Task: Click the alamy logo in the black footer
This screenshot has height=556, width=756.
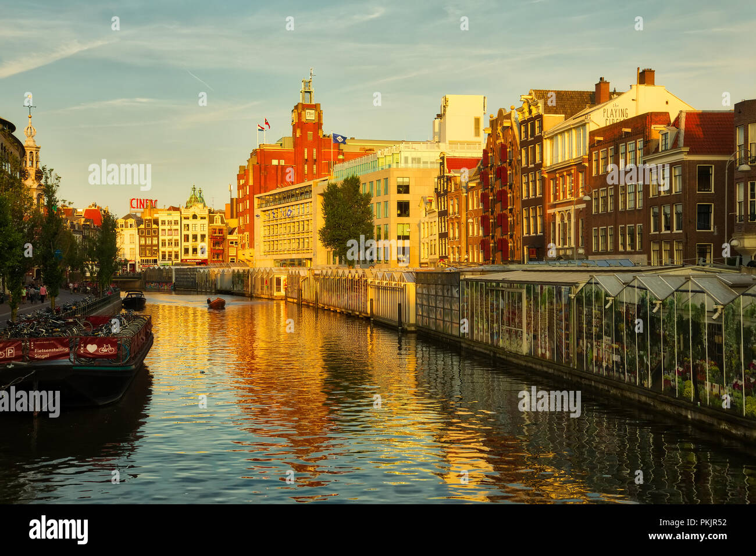Action: point(59,530)
